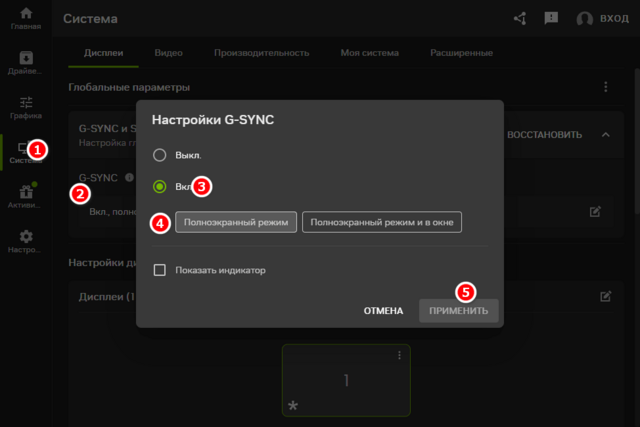Select the display 1 thumbnail
640x427 pixels.
346,380
